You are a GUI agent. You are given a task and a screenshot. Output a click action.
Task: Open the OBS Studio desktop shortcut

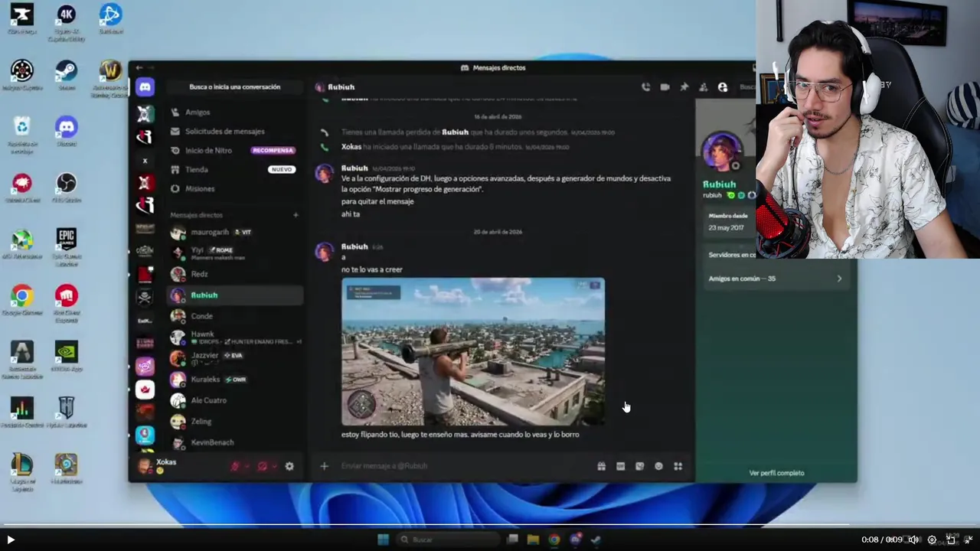pyautogui.click(x=67, y=187)
